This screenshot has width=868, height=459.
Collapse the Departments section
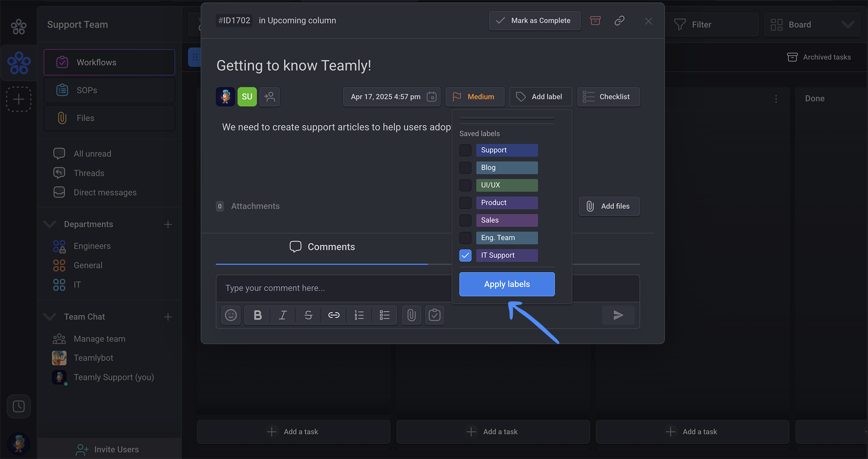pos(50,224)
